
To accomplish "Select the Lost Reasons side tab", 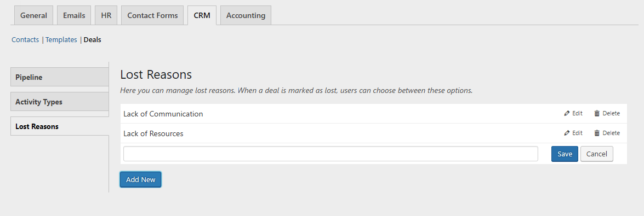I will click(60, 126).
